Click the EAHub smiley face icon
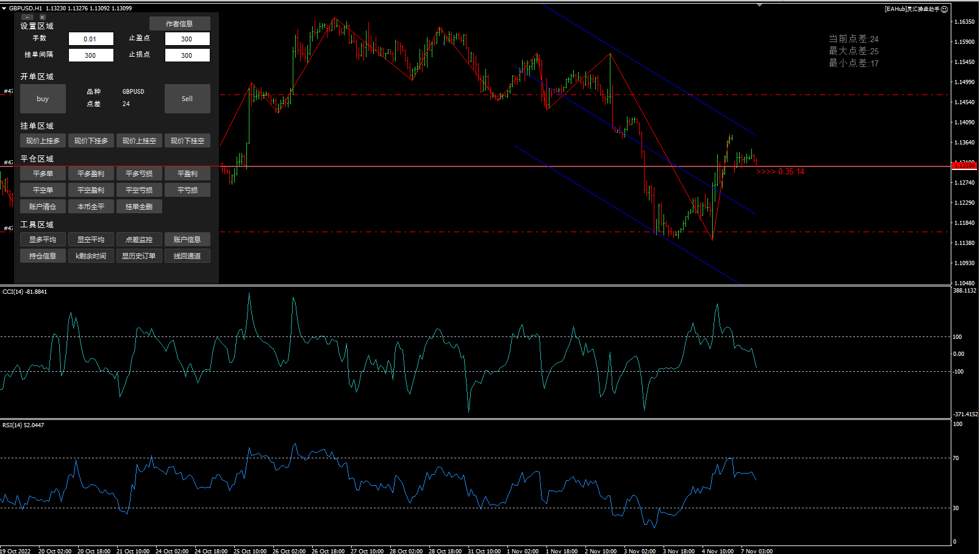 tap(945, 9)
